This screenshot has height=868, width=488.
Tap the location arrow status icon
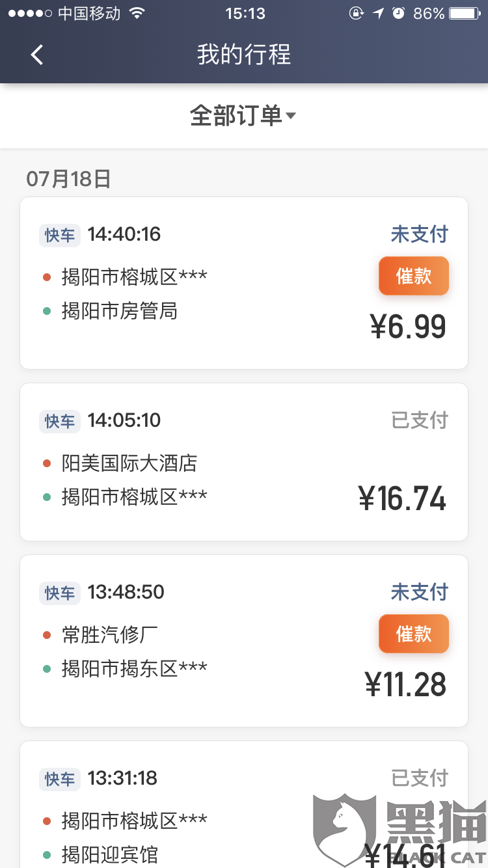click(x=378, y=14)
